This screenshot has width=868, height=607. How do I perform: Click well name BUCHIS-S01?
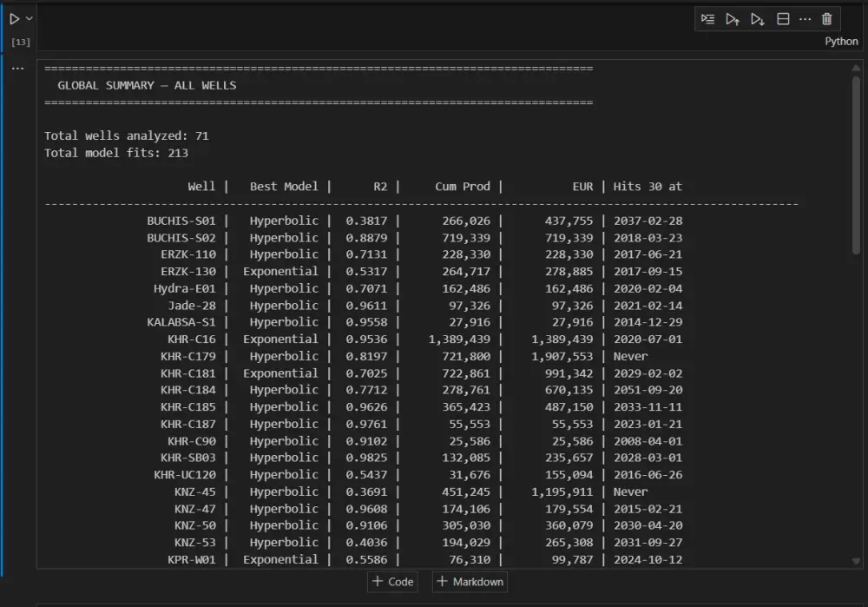click(181, 221)
